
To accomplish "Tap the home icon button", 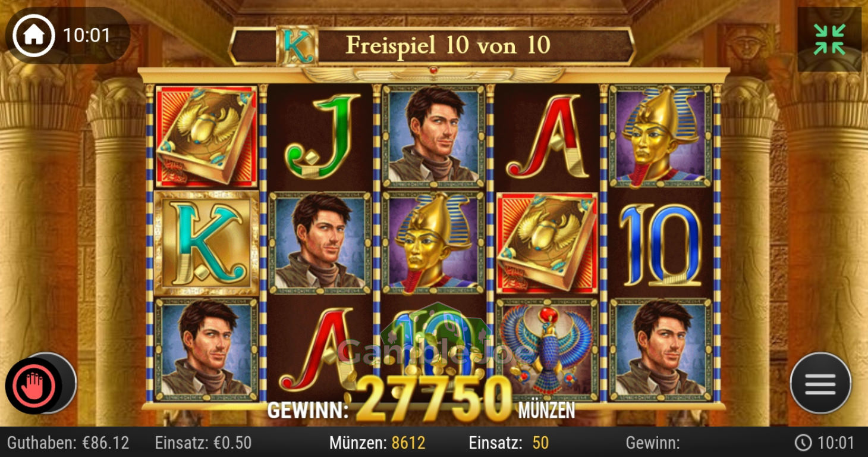I will point(33,35).
